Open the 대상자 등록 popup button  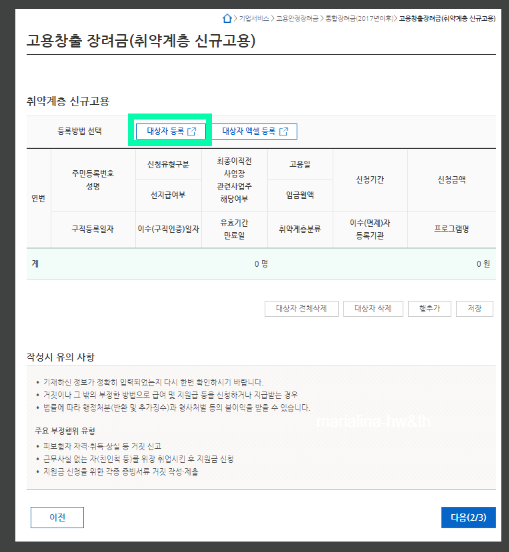coord(171,131)
